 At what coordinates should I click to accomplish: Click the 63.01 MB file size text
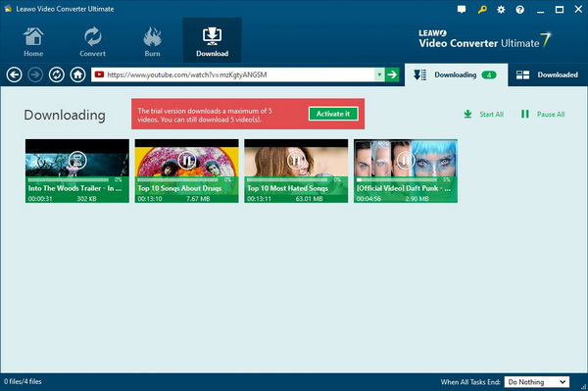coord(309,199)
